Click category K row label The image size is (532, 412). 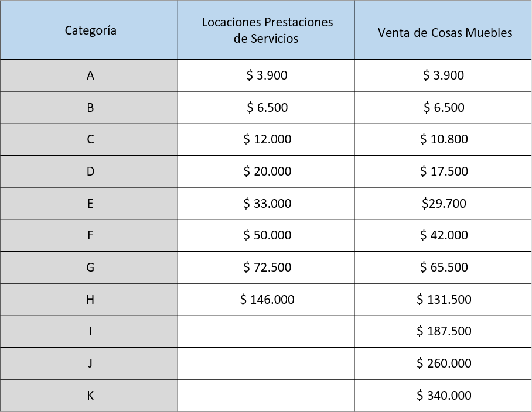click(x=89, y=396)
